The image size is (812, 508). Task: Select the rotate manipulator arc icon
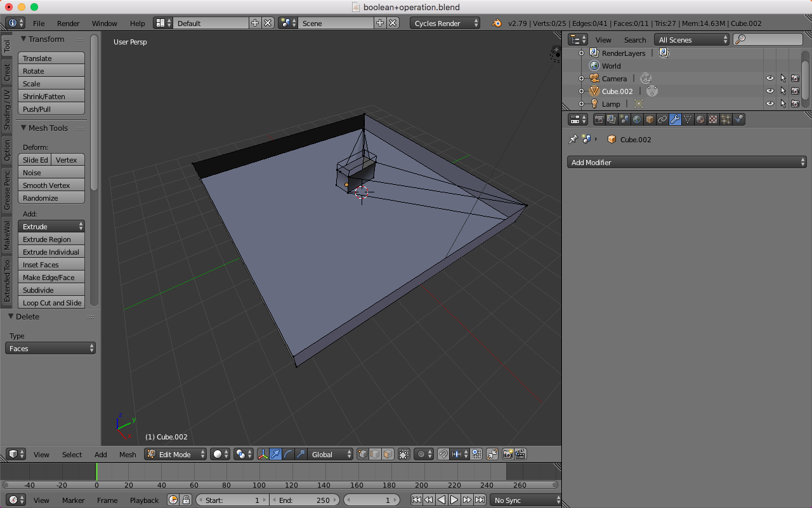pos(288,454)
